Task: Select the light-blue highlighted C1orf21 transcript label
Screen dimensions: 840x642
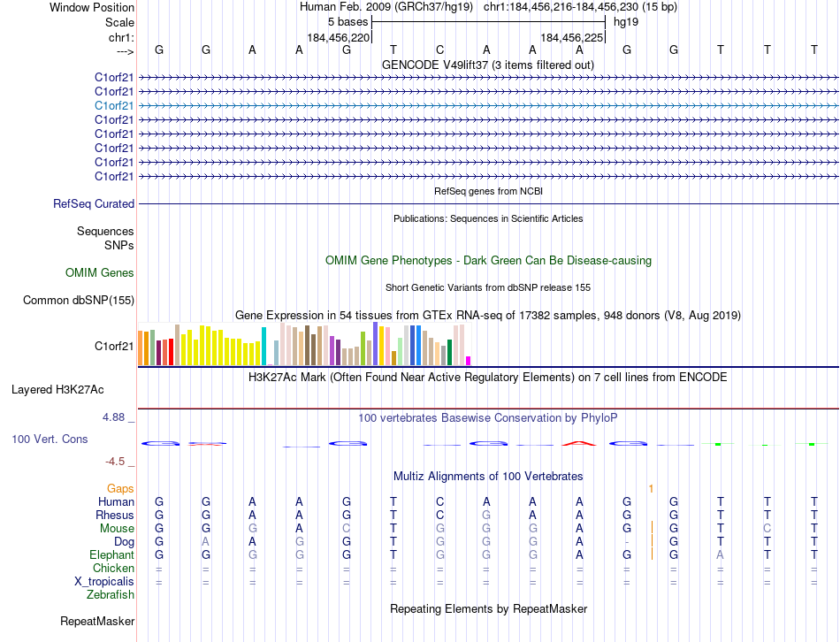Action: 114,105
